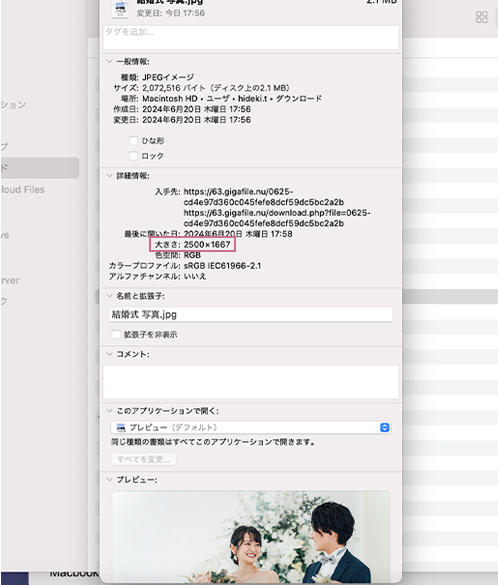
Task: Collapse the 名前と拡張子 section
Action: coord(109,296)
